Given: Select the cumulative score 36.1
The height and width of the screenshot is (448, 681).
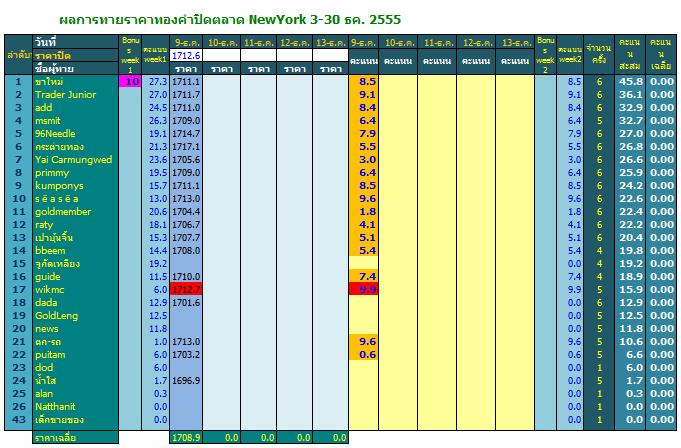Looking at the screenshot, I should point(631,95).
